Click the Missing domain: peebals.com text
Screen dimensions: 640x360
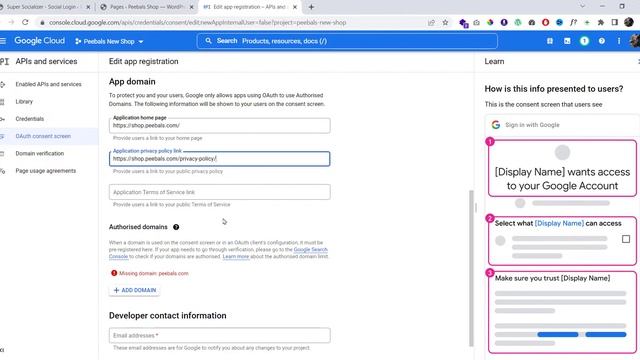(154, 273)
